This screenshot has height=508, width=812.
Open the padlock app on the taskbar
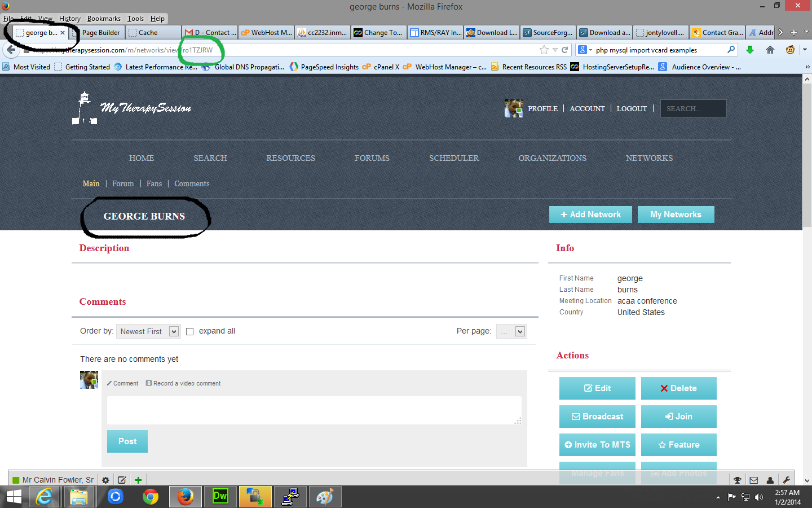coord(255,497)
